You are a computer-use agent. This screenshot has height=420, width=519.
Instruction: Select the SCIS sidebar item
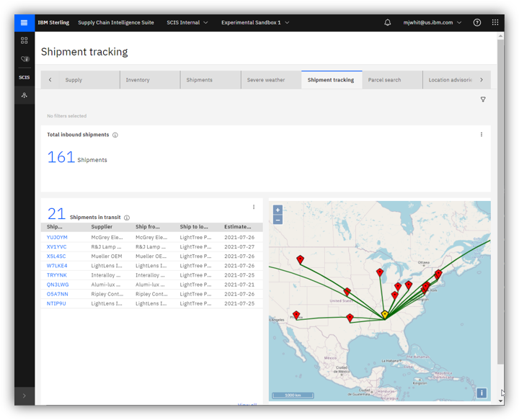coord(25,77)
